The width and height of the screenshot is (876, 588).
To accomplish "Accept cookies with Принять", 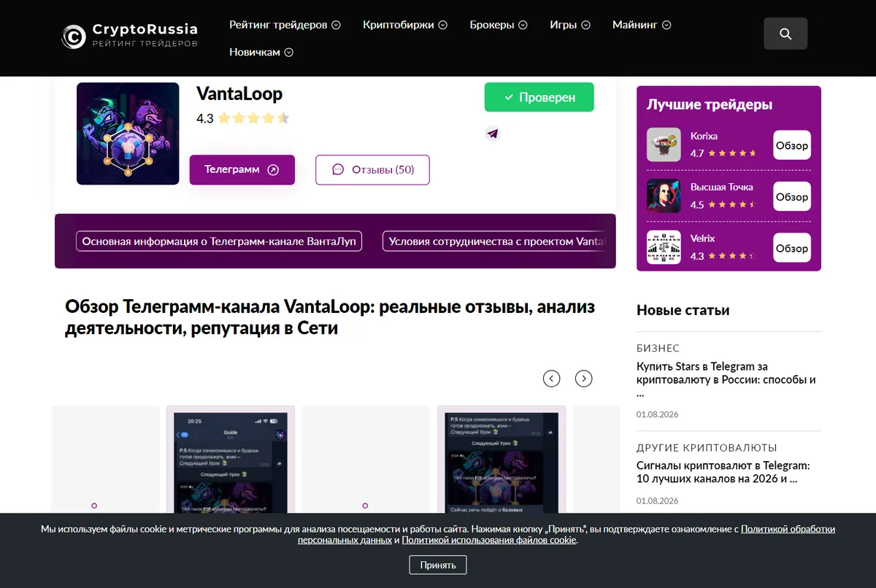I will 438,565.
